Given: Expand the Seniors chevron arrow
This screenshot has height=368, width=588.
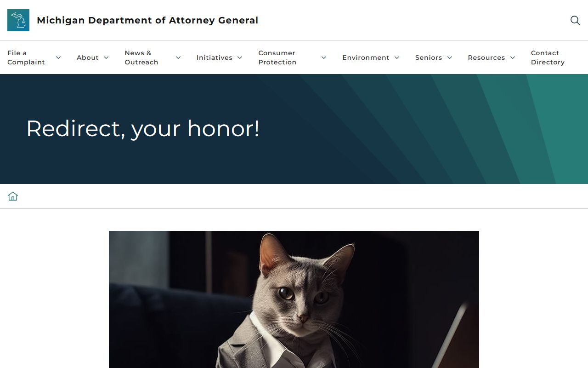Looking at the screenshot, I should pyautogui.click(x=450, y=57).
